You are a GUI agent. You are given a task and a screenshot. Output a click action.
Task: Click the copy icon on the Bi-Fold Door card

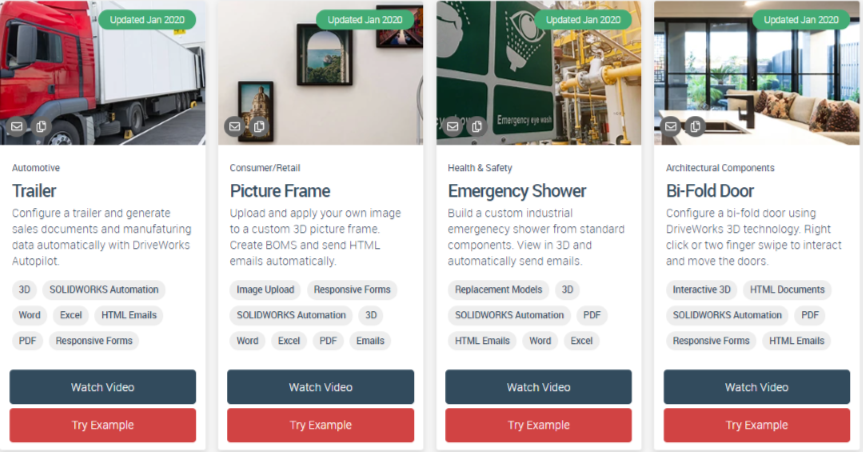point(695,127)
